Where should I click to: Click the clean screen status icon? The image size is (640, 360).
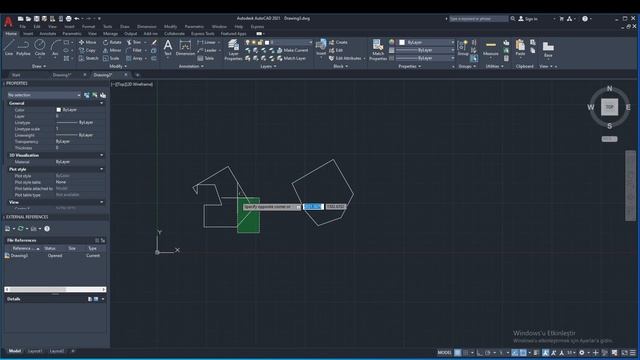pyautogui.click(x=624, y=353)
